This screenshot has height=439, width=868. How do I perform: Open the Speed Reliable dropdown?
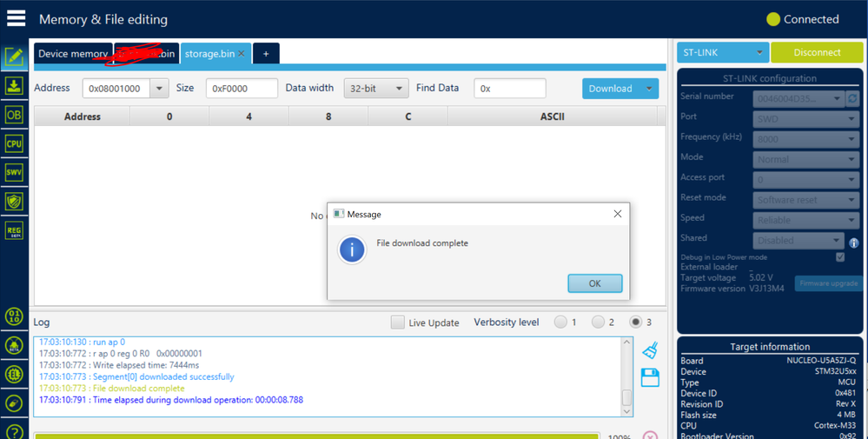point(806,220)
